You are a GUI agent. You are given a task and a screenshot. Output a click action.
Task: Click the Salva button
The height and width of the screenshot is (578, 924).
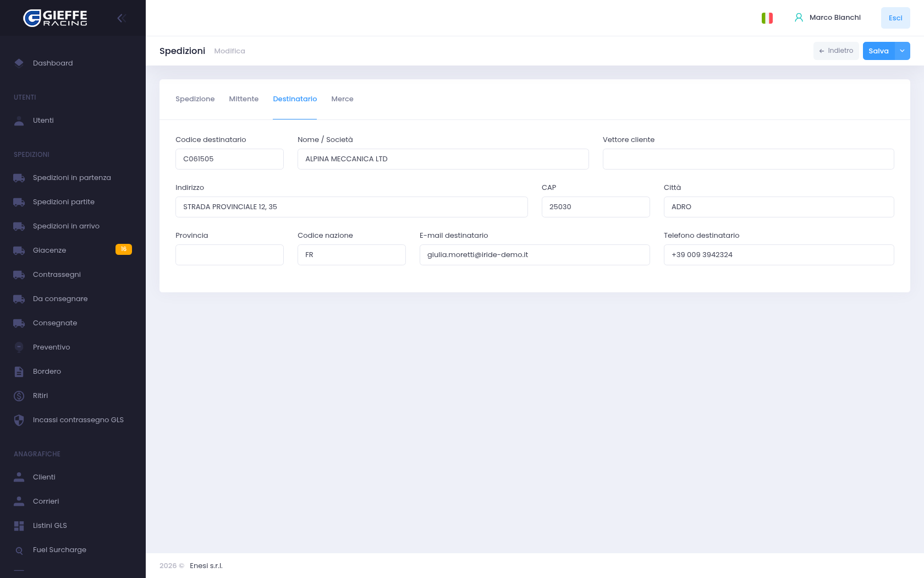point(879,51)
